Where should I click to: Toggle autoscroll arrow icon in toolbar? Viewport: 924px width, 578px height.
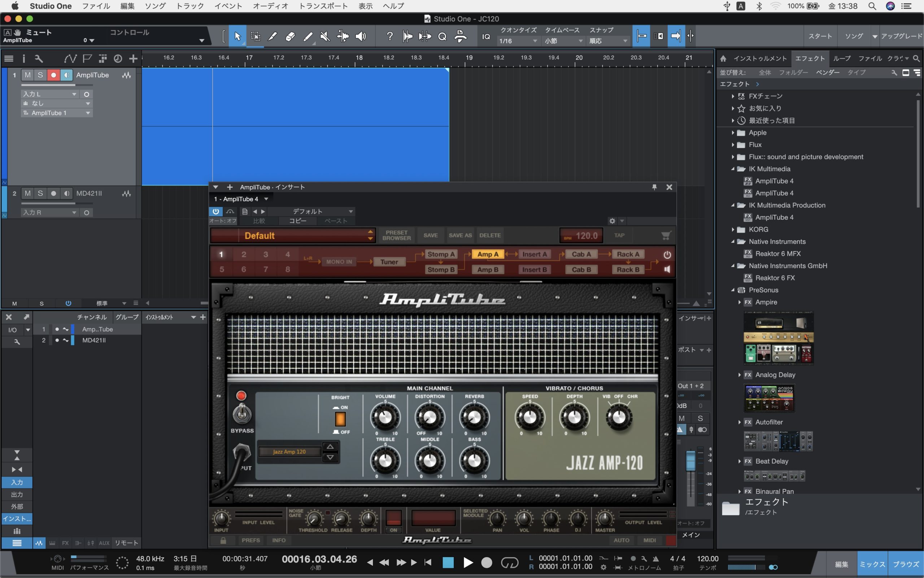point(676,36)
